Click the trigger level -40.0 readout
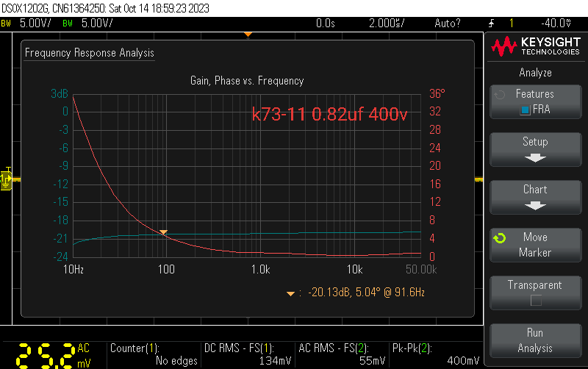The height and width of the screenshot is (369, 588). pos(556,24)
